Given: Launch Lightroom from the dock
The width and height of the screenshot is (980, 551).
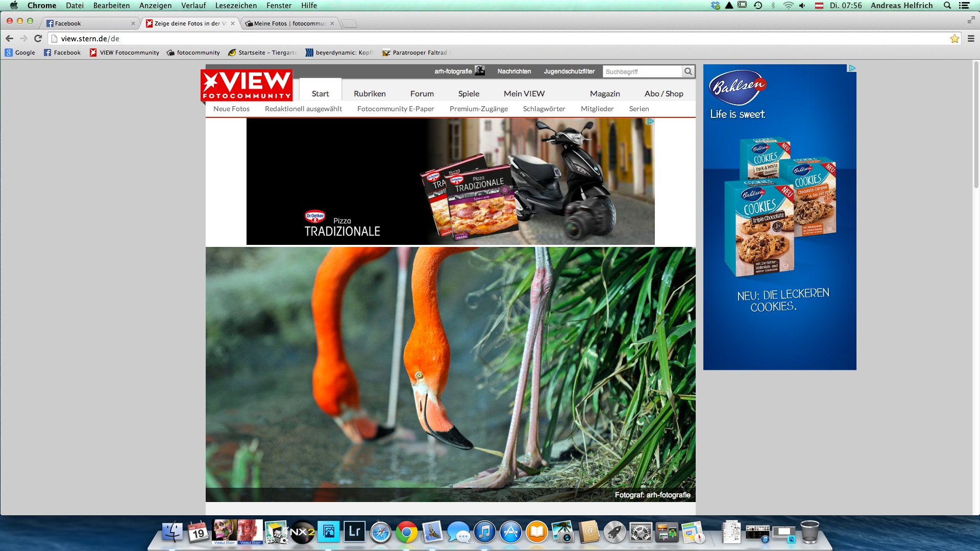Looking at the screenshot, I should (x=354, y=532).
